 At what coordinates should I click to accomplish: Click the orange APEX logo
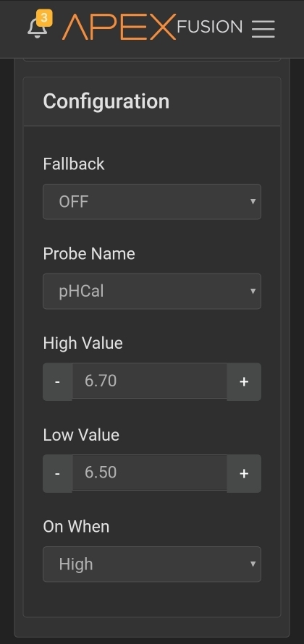pyautogui.click(x=119, y=27)
